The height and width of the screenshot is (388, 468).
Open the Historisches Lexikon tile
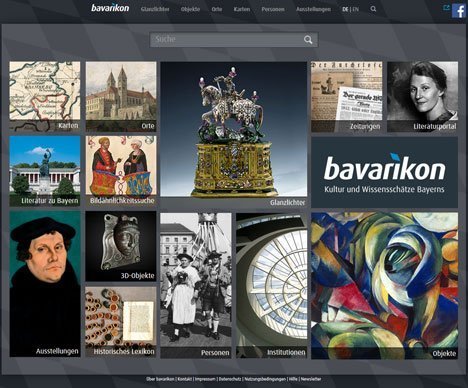[121, 322]
